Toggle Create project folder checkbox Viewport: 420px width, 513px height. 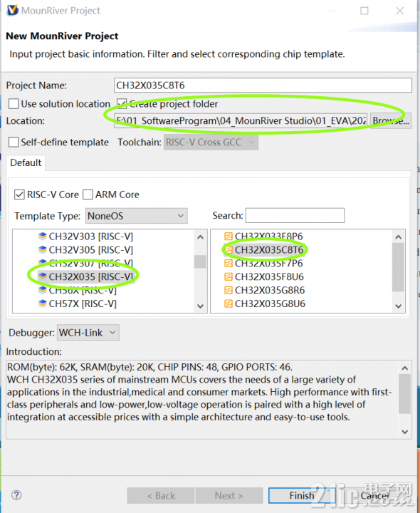pyautogui.click(x=122, y=104)
